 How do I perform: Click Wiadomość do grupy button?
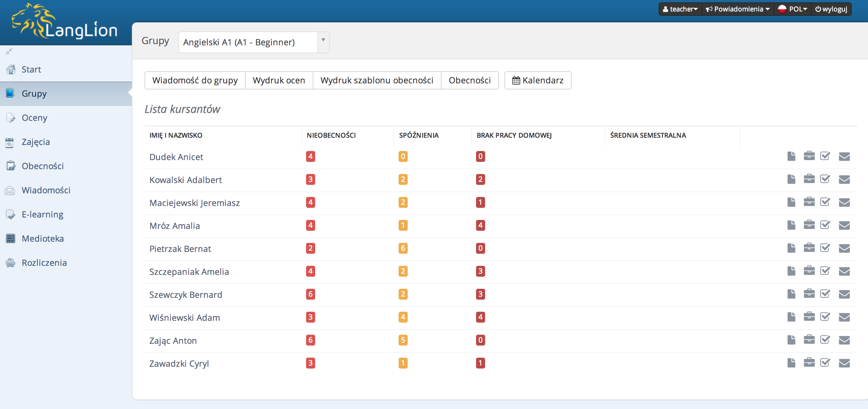point(195,80)
